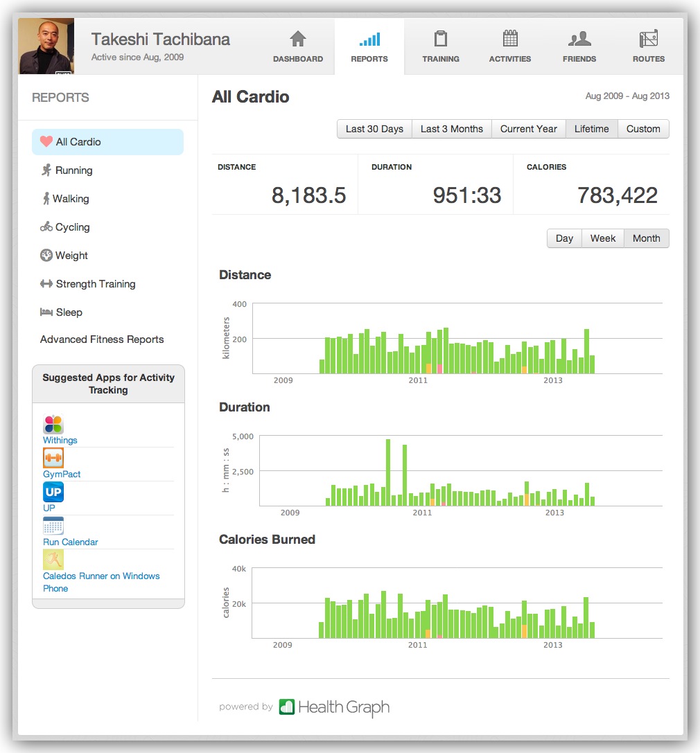Open the Cycling report in sidebar
This screenshot has width=700, height=753.
(72, 227)
